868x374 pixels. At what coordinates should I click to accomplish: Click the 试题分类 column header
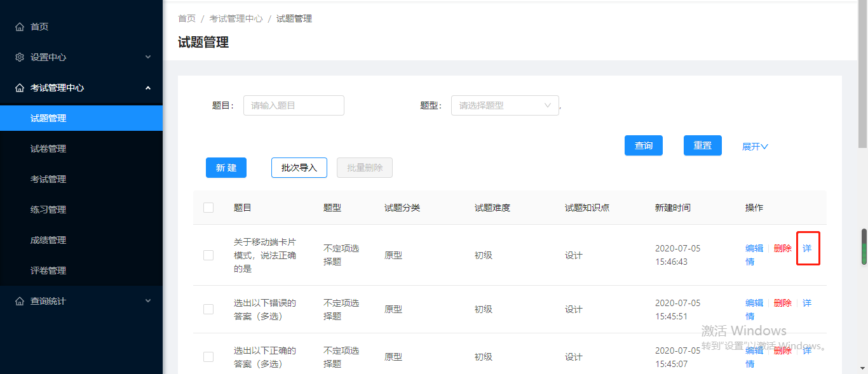coord(402,208)
